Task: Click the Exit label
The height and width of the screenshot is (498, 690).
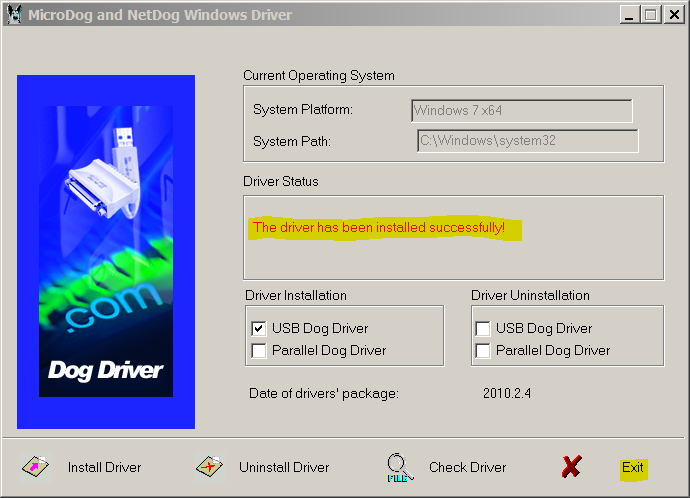Action: [x=633, y=467]
